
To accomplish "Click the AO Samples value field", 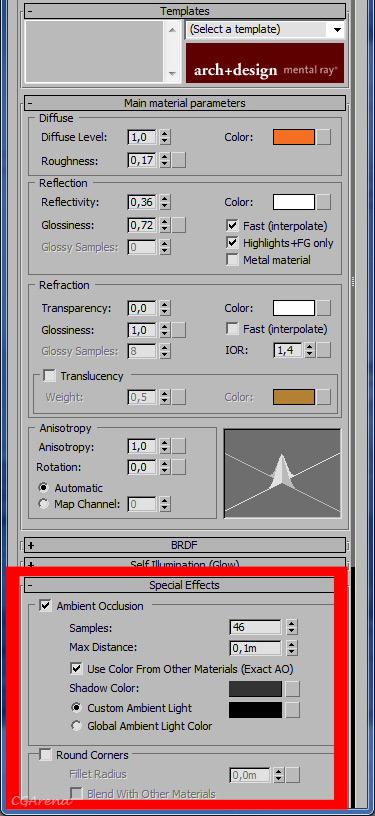I will (255, 627).
